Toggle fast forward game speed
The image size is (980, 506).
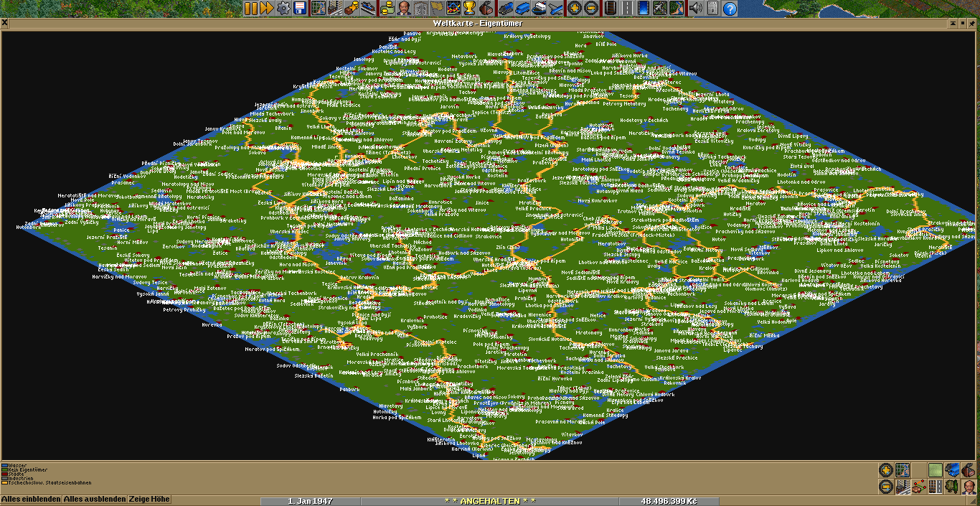tap(267, 9)
